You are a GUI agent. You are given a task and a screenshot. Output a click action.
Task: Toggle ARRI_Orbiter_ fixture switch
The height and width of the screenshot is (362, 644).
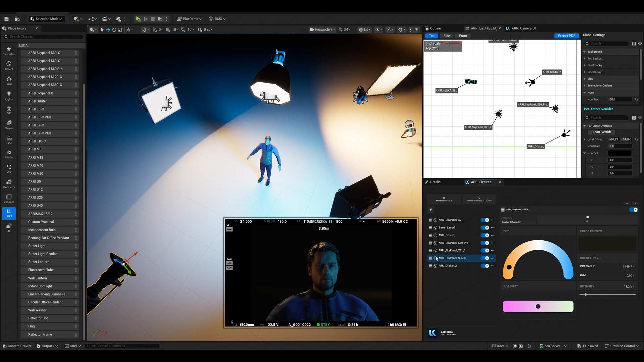coord(485,235)
